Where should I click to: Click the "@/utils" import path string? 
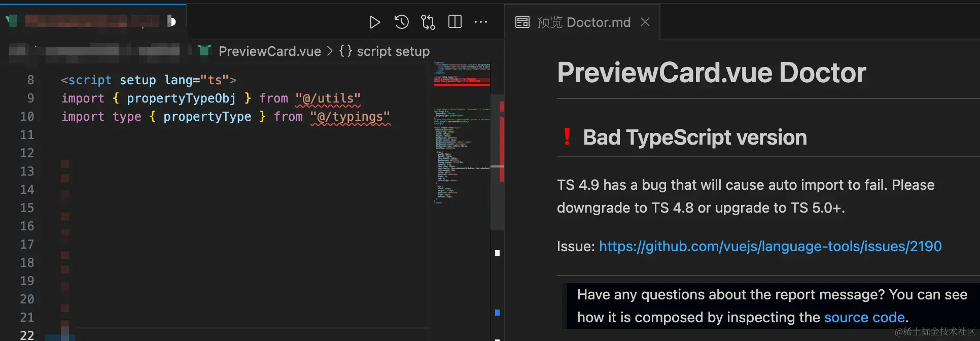(x=328, y=98)
